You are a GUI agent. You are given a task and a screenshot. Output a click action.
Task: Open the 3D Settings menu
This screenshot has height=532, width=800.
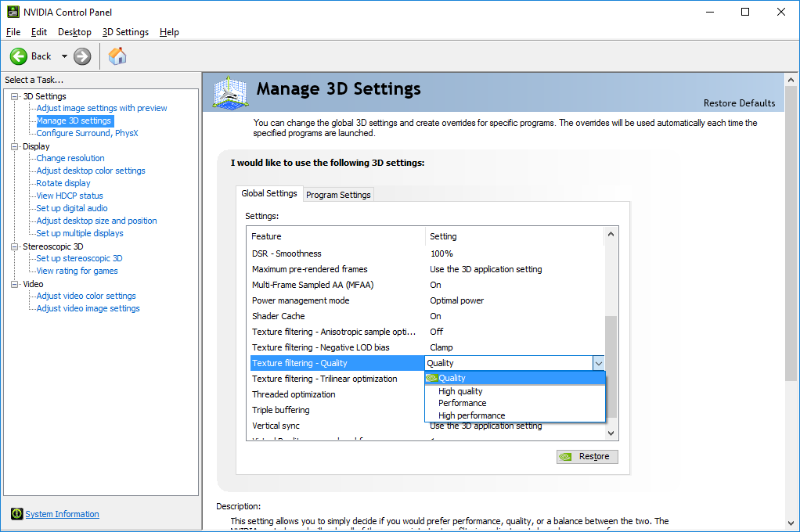pos(125,32)
